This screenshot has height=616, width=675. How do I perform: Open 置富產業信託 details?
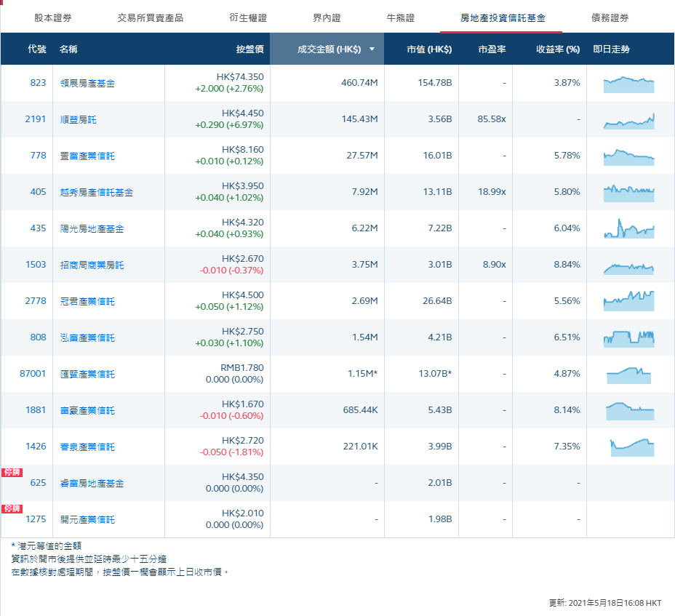tap(87, 156)
